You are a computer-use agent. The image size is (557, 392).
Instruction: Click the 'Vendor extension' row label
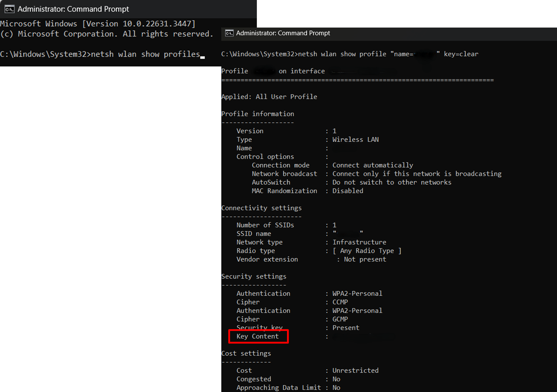[267, 259]
